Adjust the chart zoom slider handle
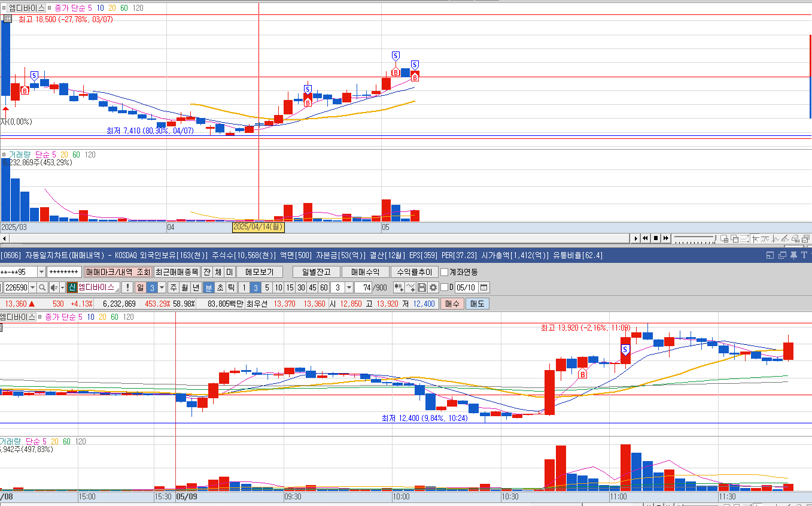Viewport: 812px width, 506px height. (x=715, y=238)
